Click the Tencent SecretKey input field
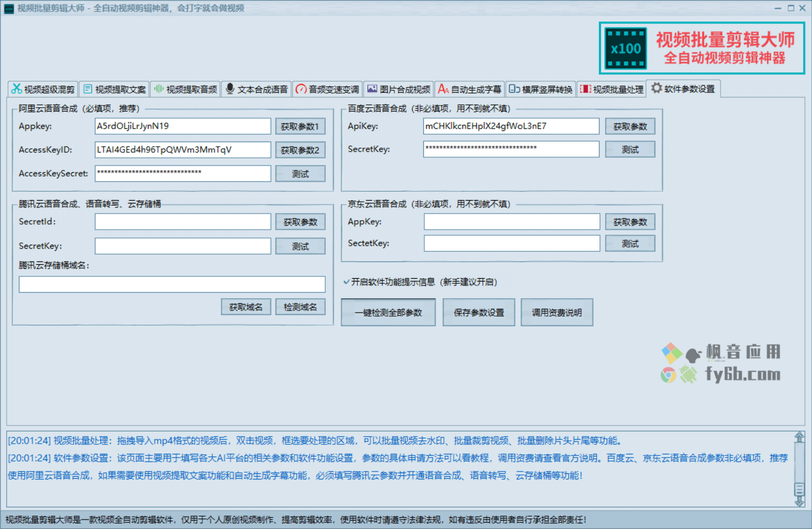 (x=183, y=246)
